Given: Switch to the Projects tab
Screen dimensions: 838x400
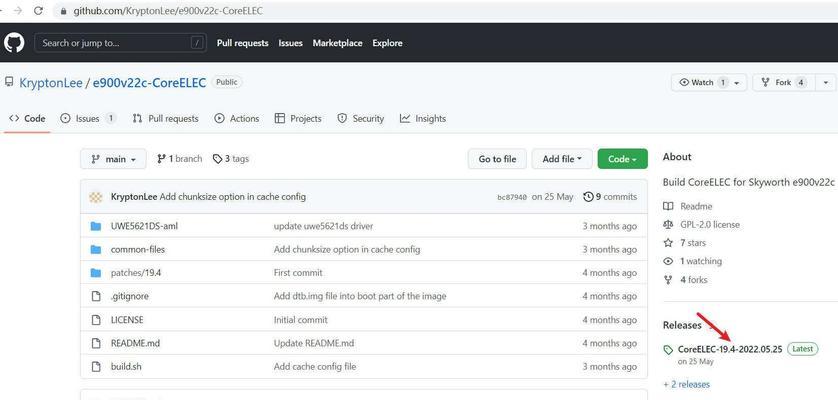Looking at the screenshot, I should tap(298, 118).
